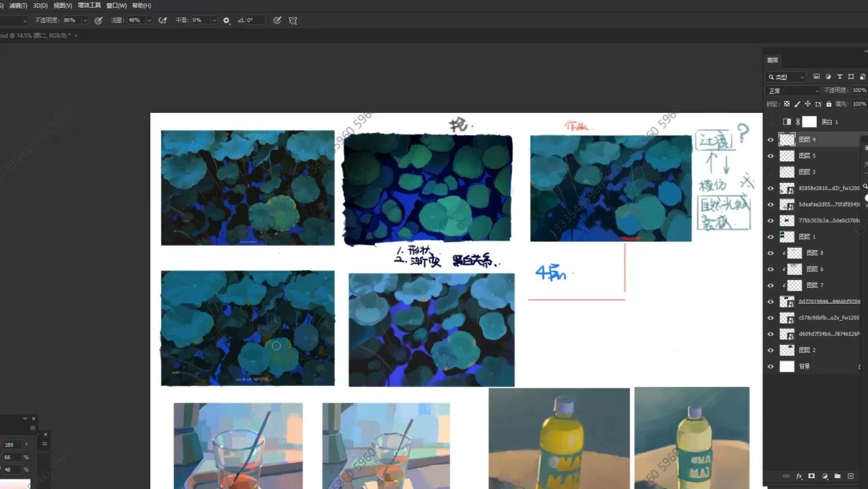The image size is (868, 489).
Task: Close the bottom-left color panel
Action: click(x=34, y=419)
